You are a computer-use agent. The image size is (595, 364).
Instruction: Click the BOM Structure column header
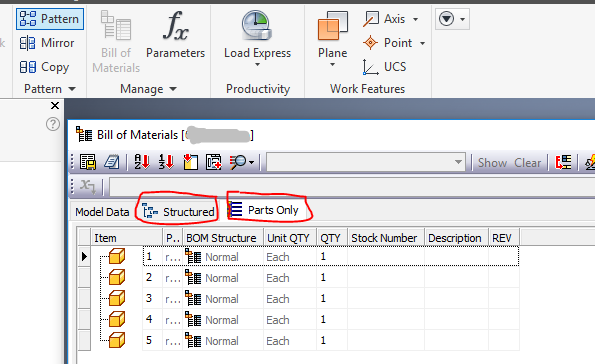[x=222, y=238]
